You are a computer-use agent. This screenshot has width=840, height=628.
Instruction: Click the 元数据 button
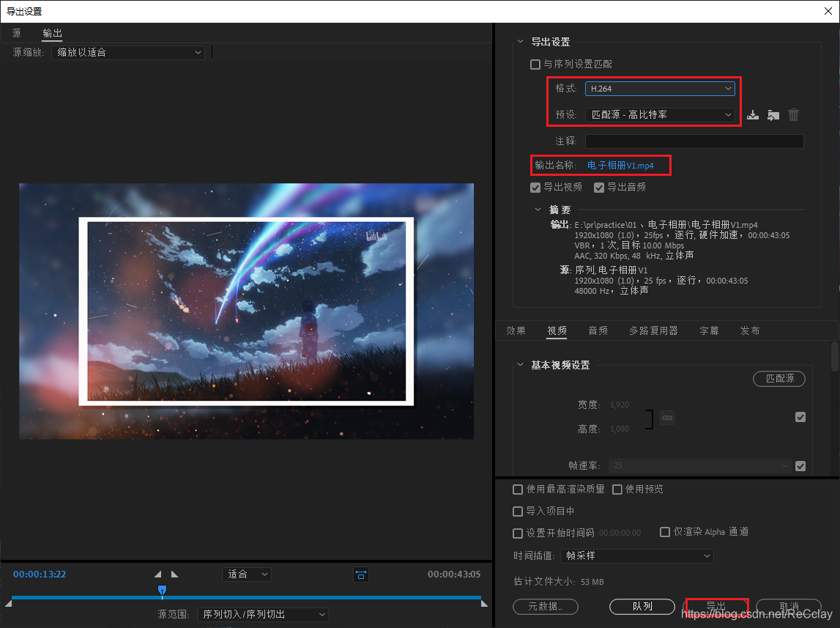point(546,607)
